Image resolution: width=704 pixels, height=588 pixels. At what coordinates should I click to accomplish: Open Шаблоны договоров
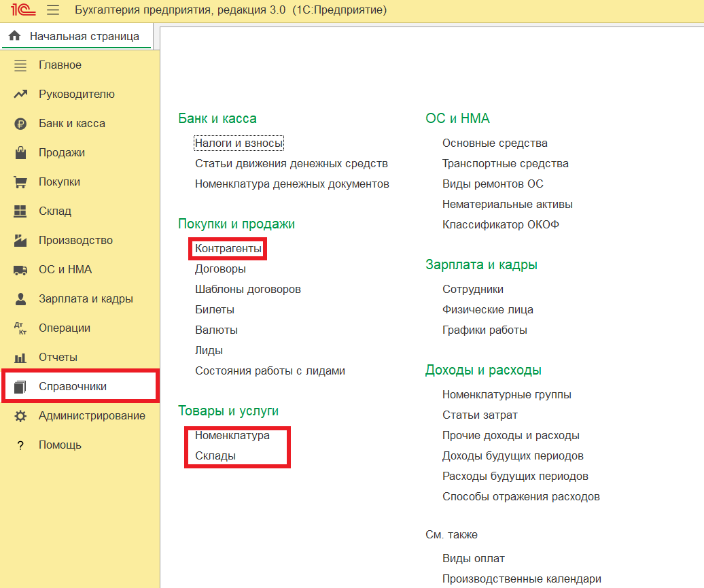coord(248,290)
